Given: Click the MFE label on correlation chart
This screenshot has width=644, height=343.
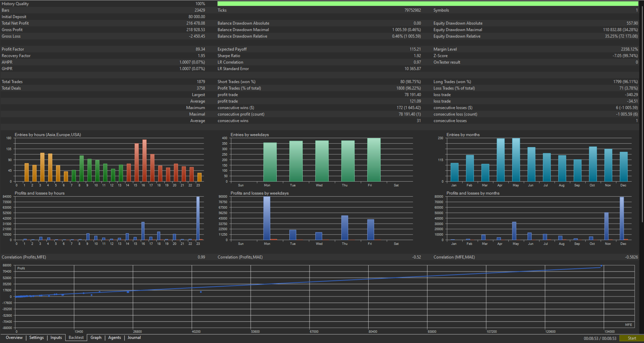Looking at the screenshot, I should click(x=628, y=325).
